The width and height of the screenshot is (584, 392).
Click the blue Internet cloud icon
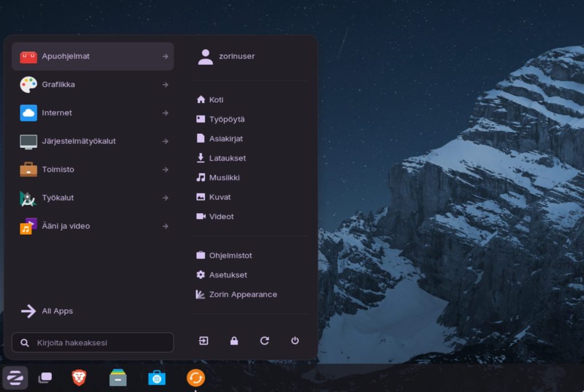tap(29, 113)
